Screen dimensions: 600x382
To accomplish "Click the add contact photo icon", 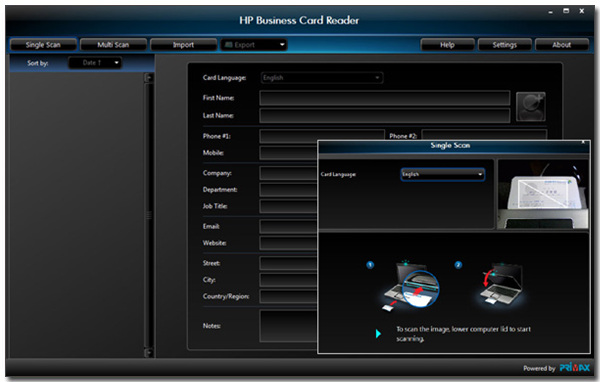I will tap(530, 107).
